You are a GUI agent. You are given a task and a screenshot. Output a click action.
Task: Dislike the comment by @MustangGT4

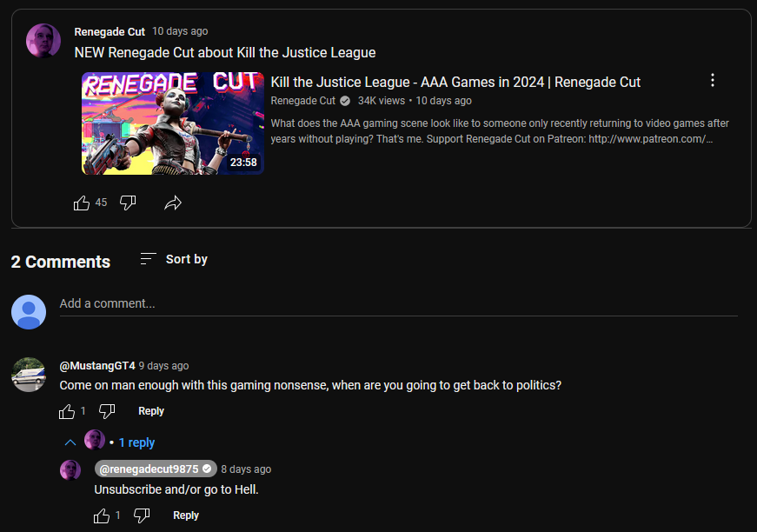click(x=107, y=412)
